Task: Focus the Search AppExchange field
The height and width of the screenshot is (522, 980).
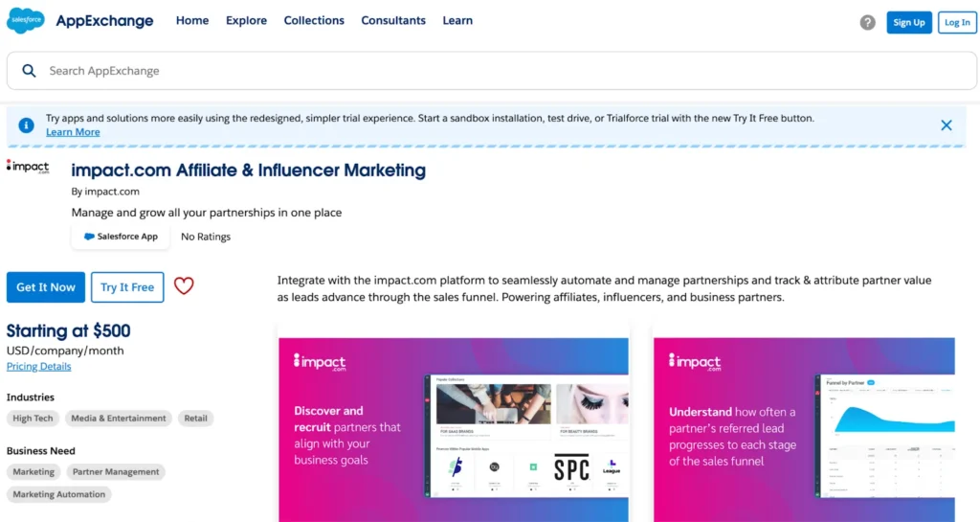Action: (x=491, y=71)
